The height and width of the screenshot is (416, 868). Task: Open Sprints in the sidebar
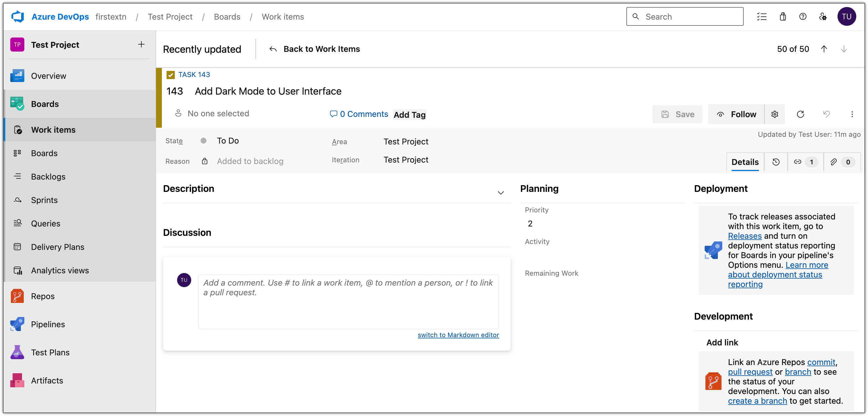coord(44,200)
